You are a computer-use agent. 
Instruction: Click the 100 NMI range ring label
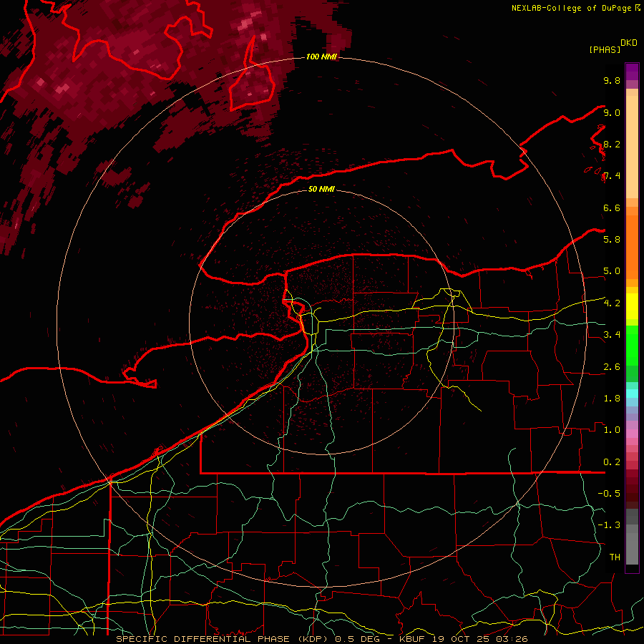[x=321, y=57]
